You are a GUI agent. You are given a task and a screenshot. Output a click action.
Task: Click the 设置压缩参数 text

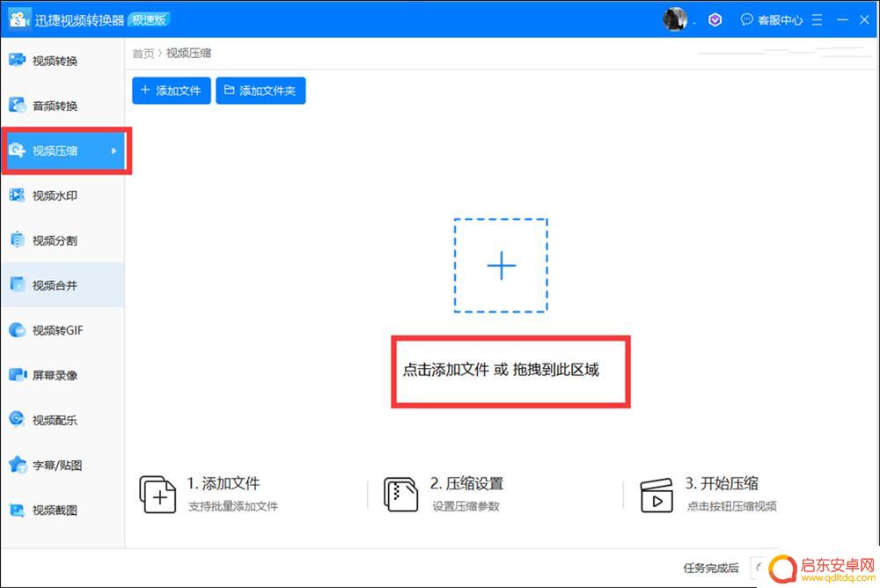pos(466,506)
